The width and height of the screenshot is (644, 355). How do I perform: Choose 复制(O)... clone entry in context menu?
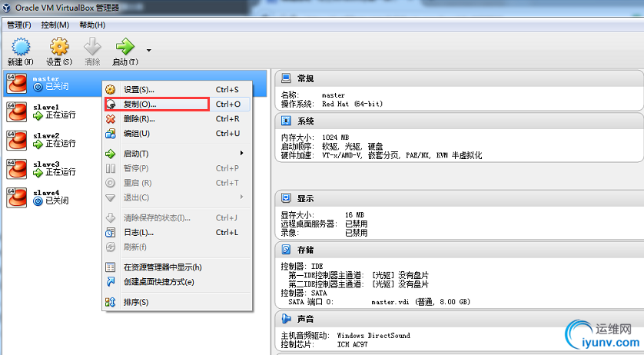pos(177,105)
